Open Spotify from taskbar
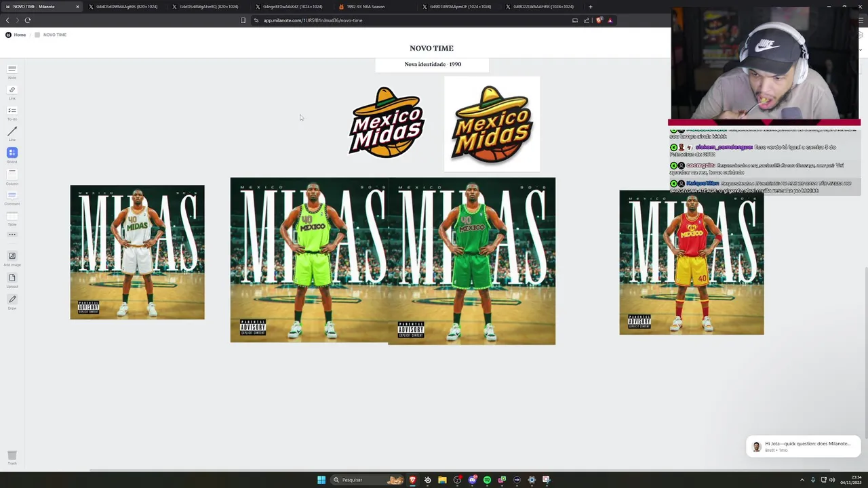Viewport: 868px width, 488px height. click(x=487, y=480)
